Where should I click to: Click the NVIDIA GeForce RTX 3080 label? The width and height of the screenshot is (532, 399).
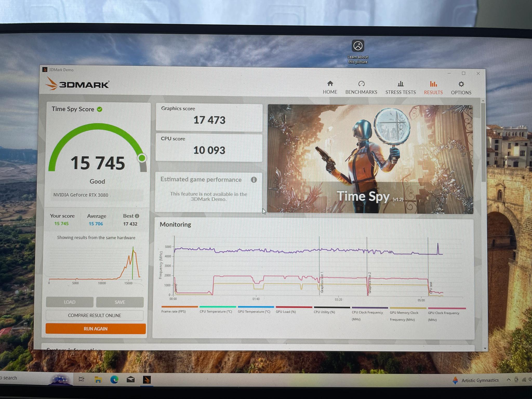pyautogui.click(x=81, y=195)
